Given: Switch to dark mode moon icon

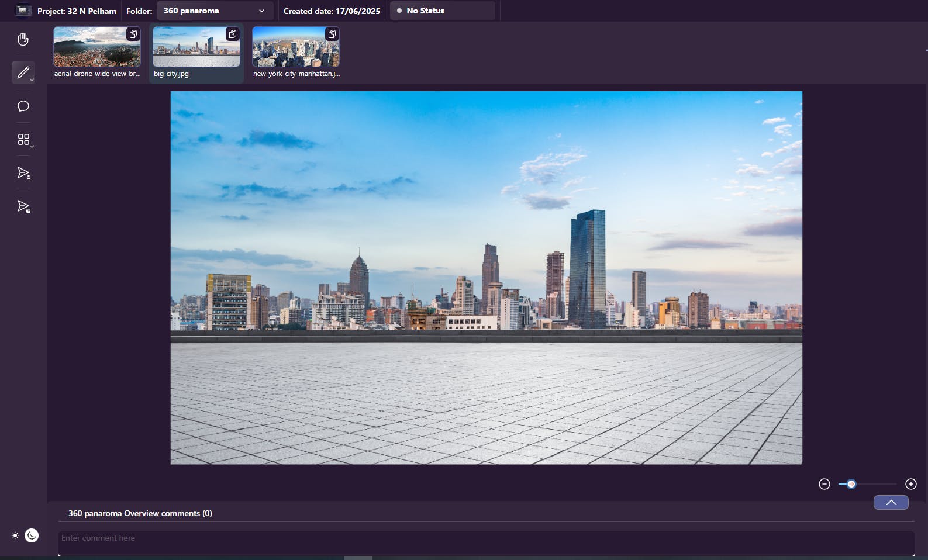Looking at the screenshot, I should pos(32,535).
